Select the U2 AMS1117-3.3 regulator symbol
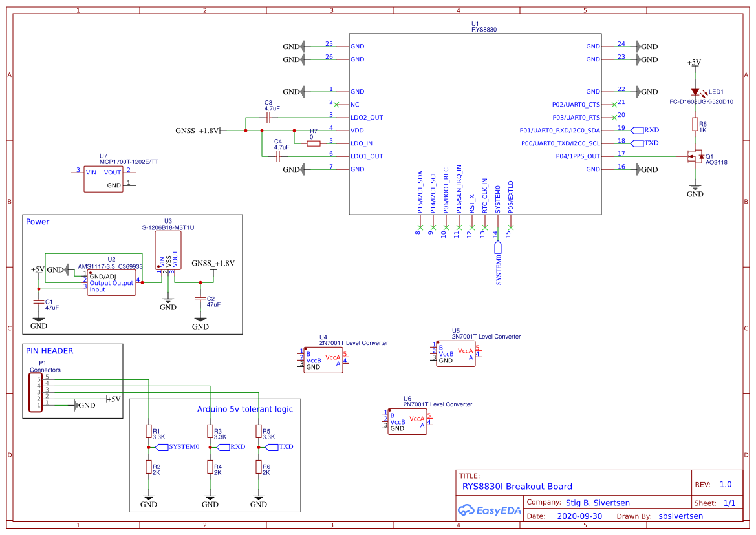Image resolution: width=756 pixels, height=535 pixels. (110, 281)
